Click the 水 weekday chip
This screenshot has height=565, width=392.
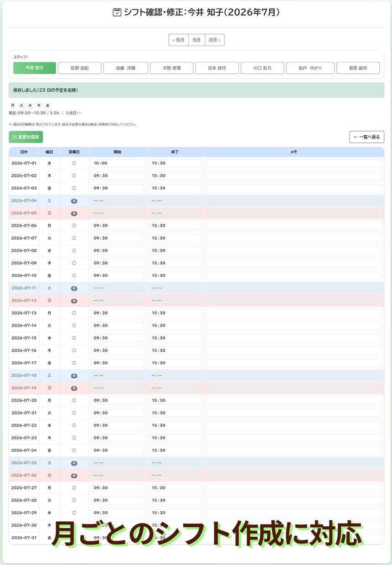30,105
